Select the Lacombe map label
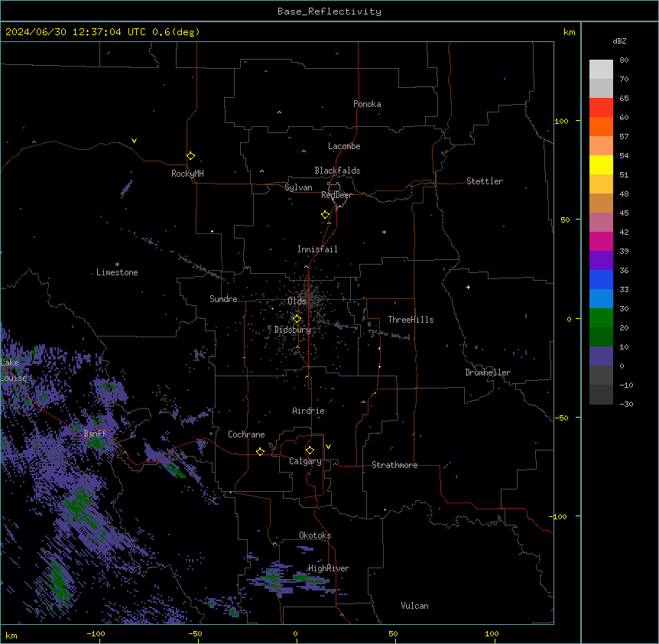This screenshot has height=644, width=659. 344,146
